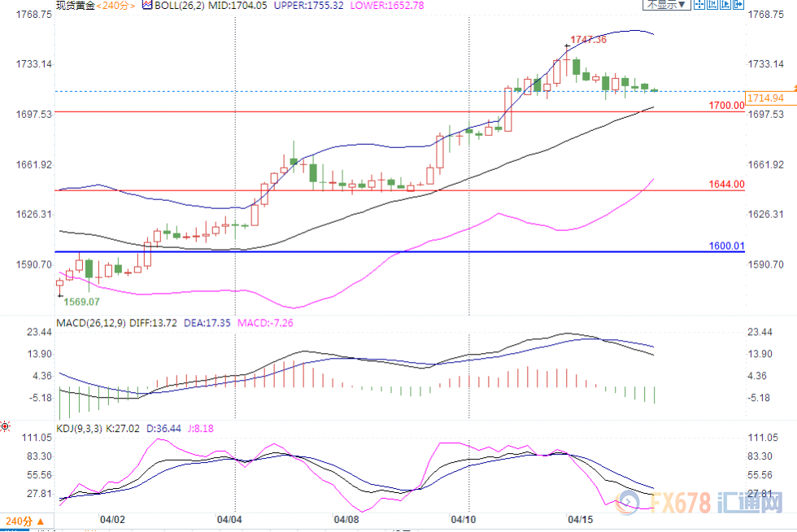
Task: Click the BOLL indicator chart icon
Action: tap(147, 4)
